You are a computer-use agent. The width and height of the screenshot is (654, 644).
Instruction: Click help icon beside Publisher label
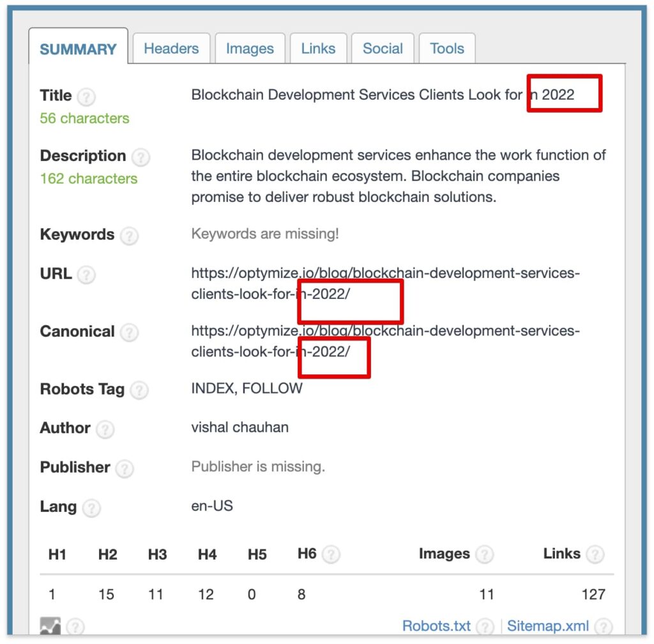pos(125,469)
